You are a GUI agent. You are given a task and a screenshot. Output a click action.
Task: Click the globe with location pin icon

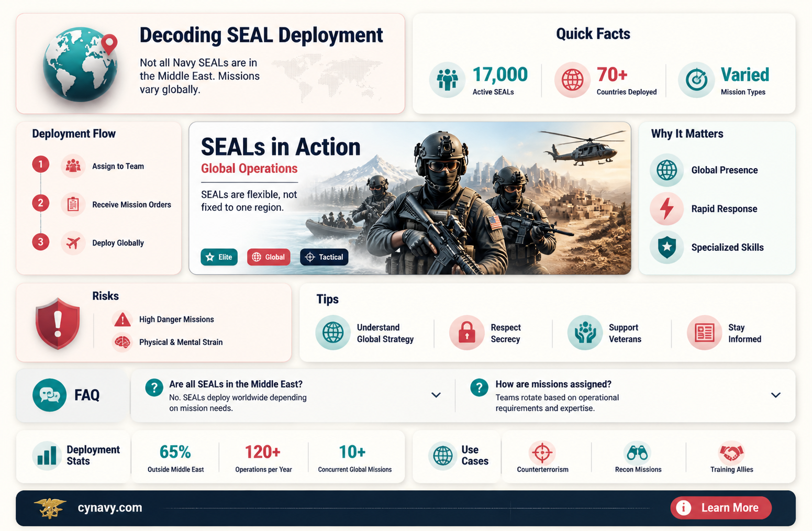(80, 64)
